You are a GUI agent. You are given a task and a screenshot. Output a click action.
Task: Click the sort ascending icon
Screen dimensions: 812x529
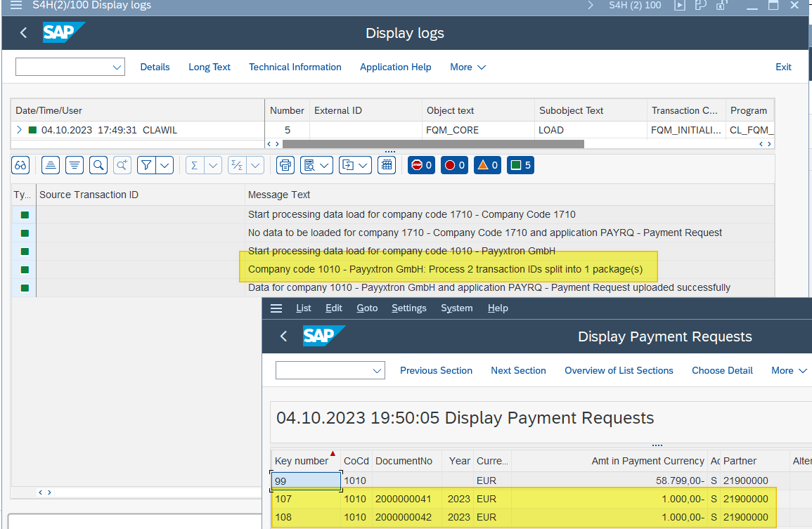tap(51, 165)
